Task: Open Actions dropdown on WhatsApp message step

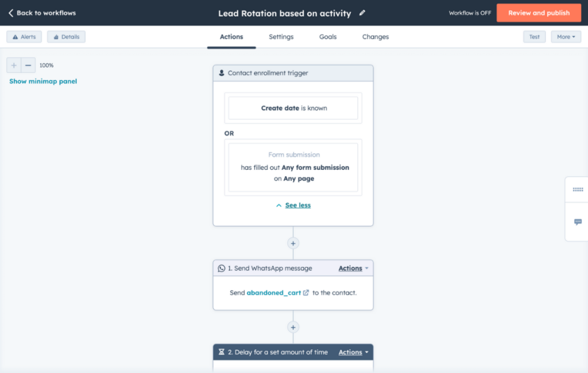Action: [353, 268]
